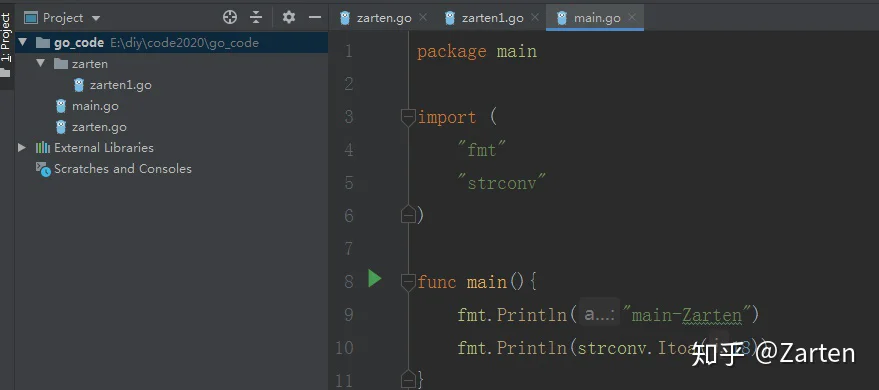The image size is (879, 390).
Task: Click the External Libraries bar-chart icon
Action: (x=43, y=148)
